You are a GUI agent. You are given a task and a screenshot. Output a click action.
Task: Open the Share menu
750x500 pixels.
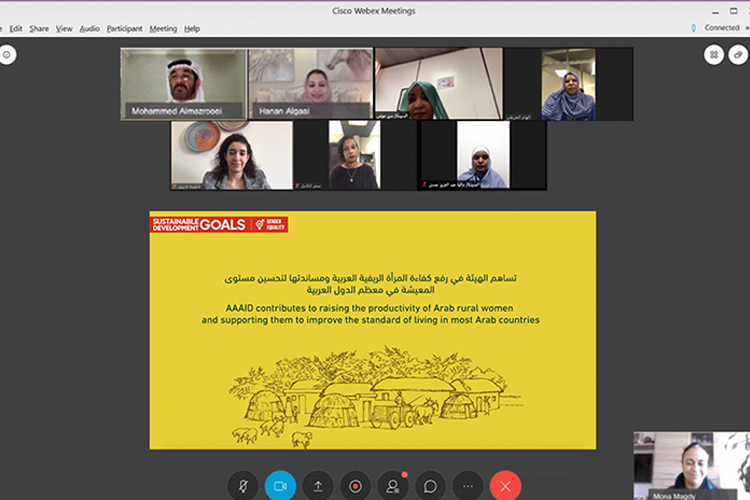39,29
